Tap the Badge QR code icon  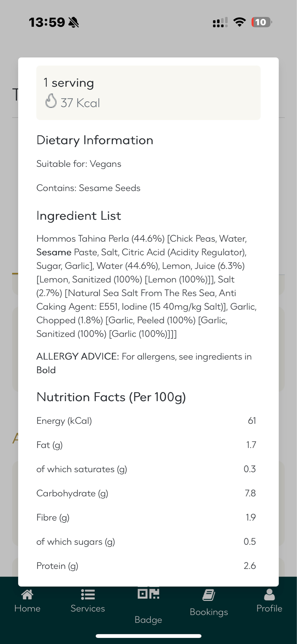148,593
